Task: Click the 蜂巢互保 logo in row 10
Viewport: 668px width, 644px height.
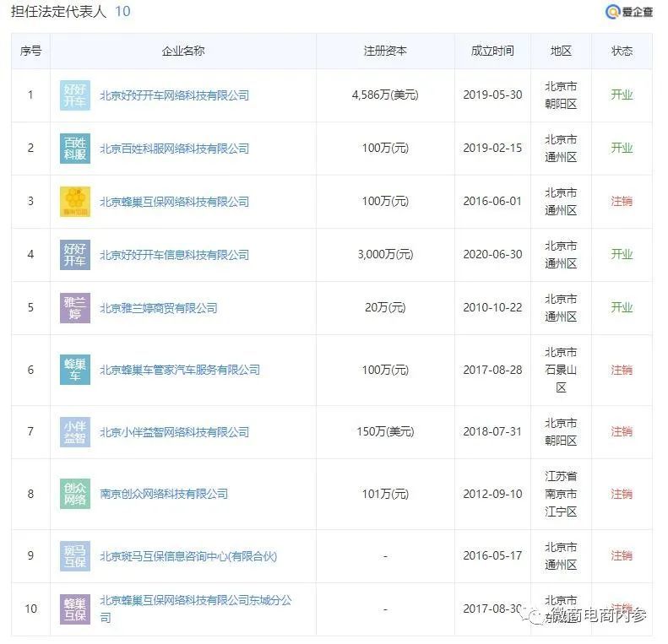Action: point(75,609)
